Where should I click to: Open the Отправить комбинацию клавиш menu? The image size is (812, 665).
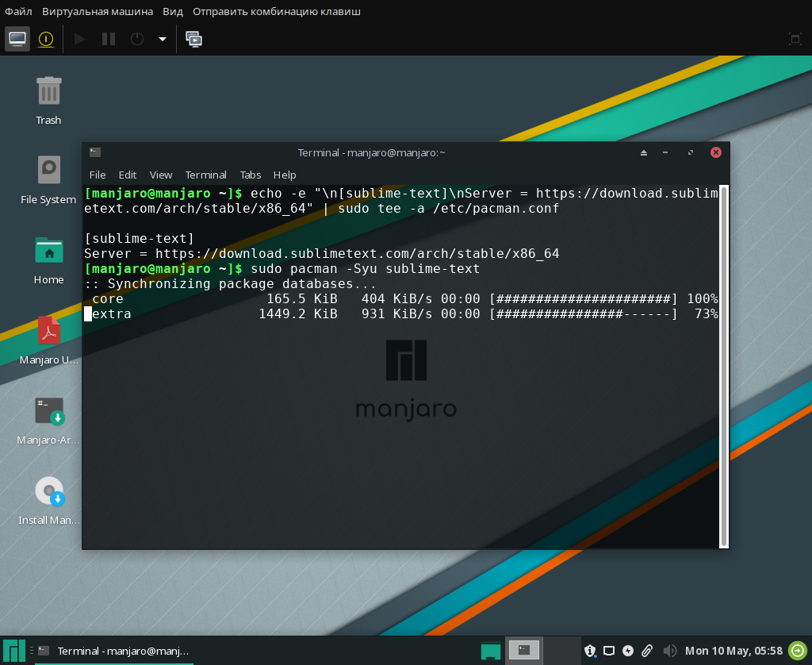(x=276, y=12)
